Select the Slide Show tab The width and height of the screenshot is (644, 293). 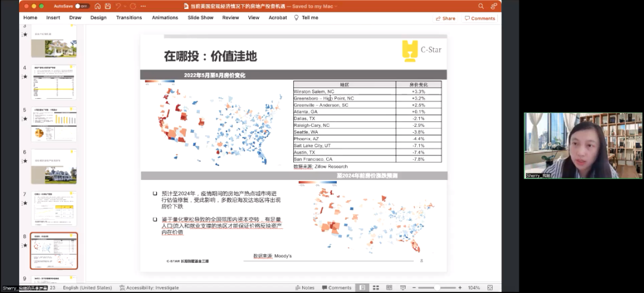(200, 18)
